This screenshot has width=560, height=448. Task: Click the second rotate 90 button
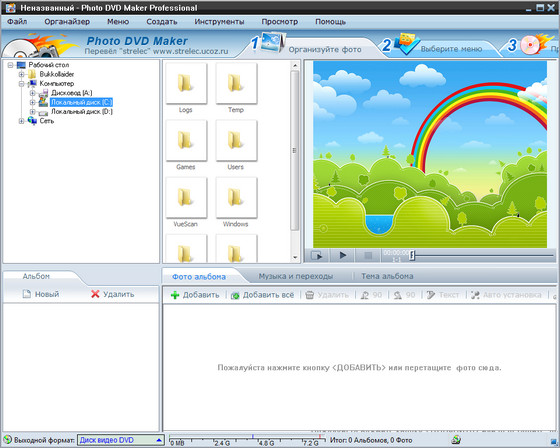tap(404, 295)
